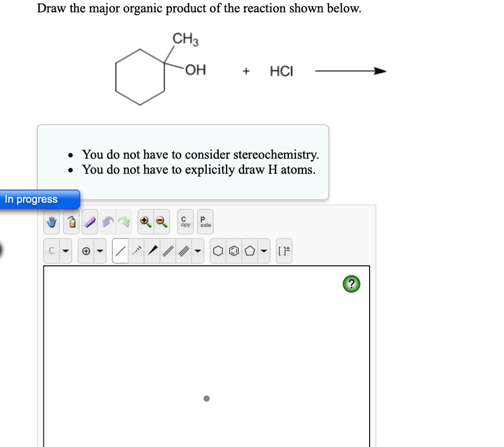The image size is (504, 447).
Task: Open the bond type dropdown
Action: (197, 251)
